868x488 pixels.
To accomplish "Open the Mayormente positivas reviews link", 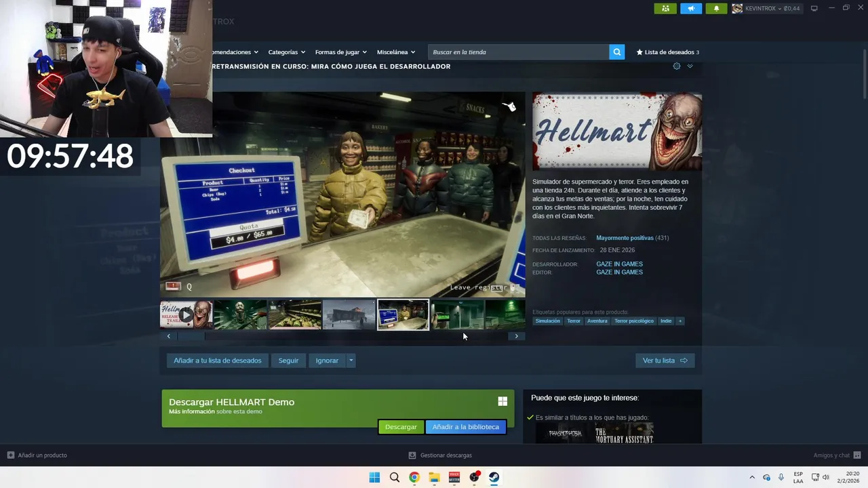I will coord(625,238).
